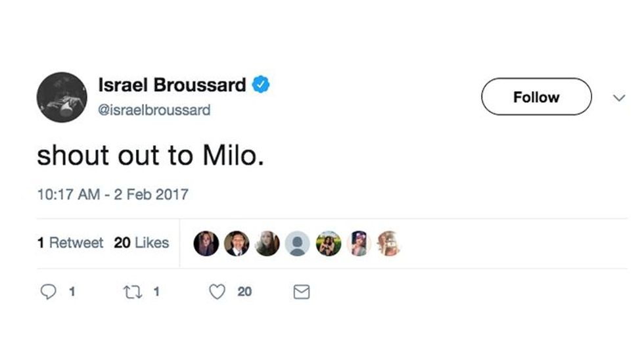View the 20 Likes list

point(141,242)
